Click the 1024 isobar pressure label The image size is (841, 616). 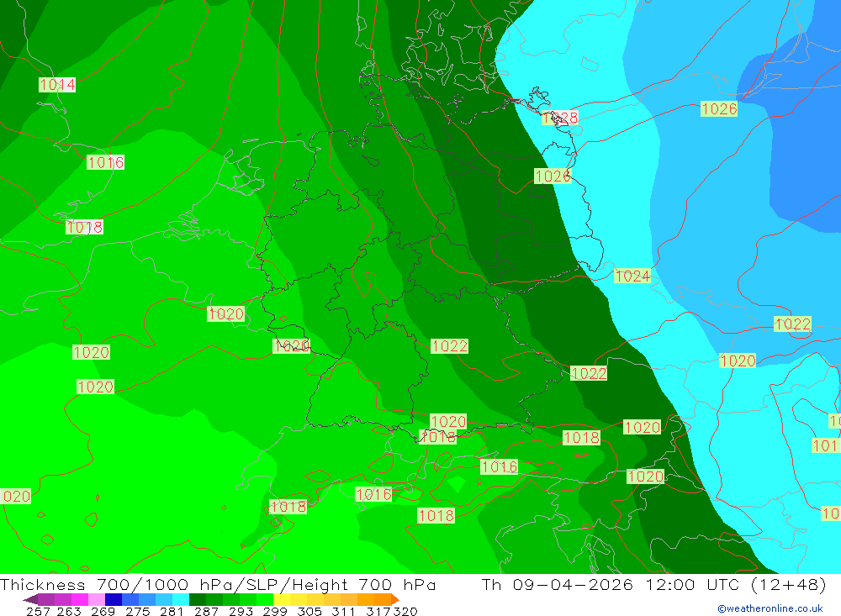point(632,276)
